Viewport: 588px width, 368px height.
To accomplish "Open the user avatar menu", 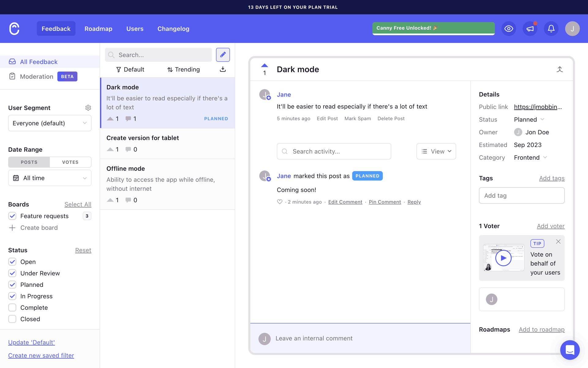I will 572,29.
